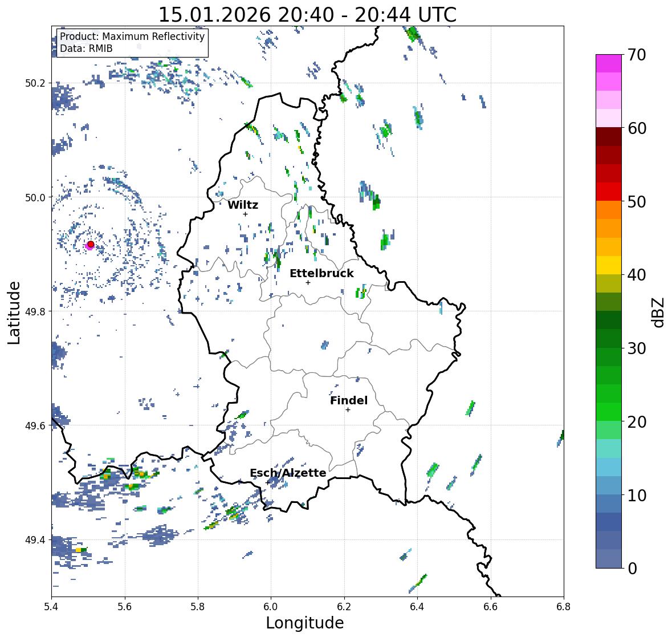The image size is (672, 637).
Task: Click the 'dBZ' colorbar label
Action: 658,313
